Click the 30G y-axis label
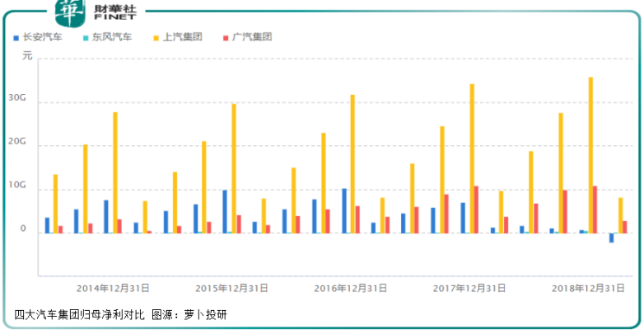The height and width of the screenshot is (334, 644). coord(18,98)
